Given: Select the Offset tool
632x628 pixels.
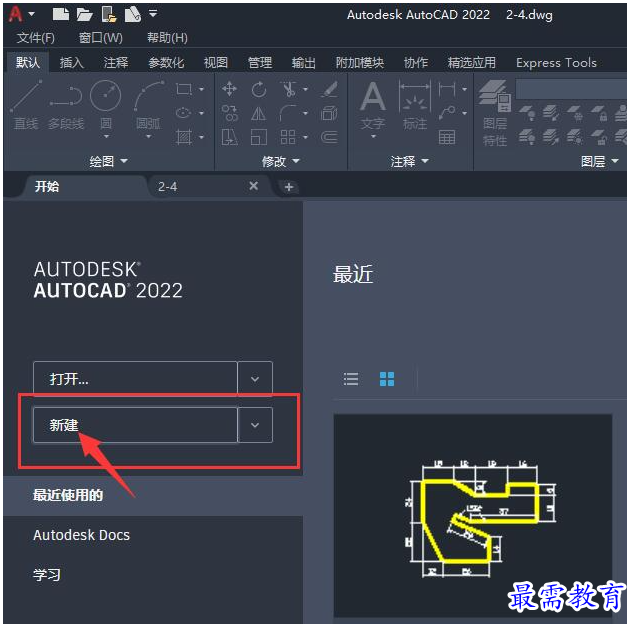Looking at the screenshot, I should pyautogui.click(x=329, y=137).
